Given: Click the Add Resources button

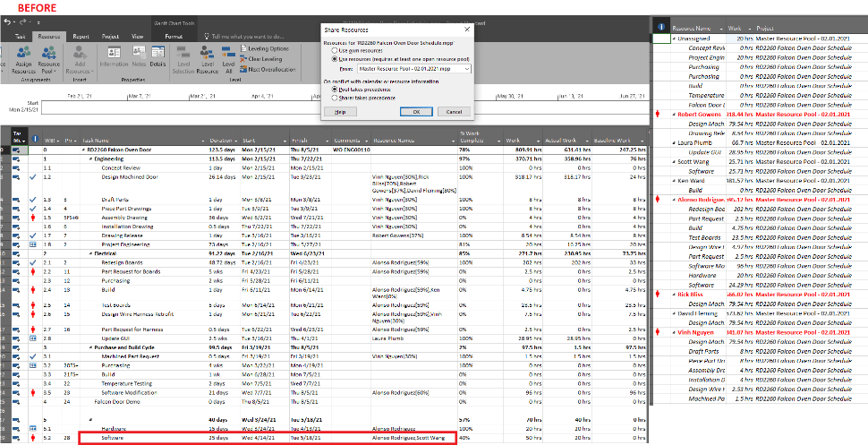Looking at the screenshot, I should (81, 60).
